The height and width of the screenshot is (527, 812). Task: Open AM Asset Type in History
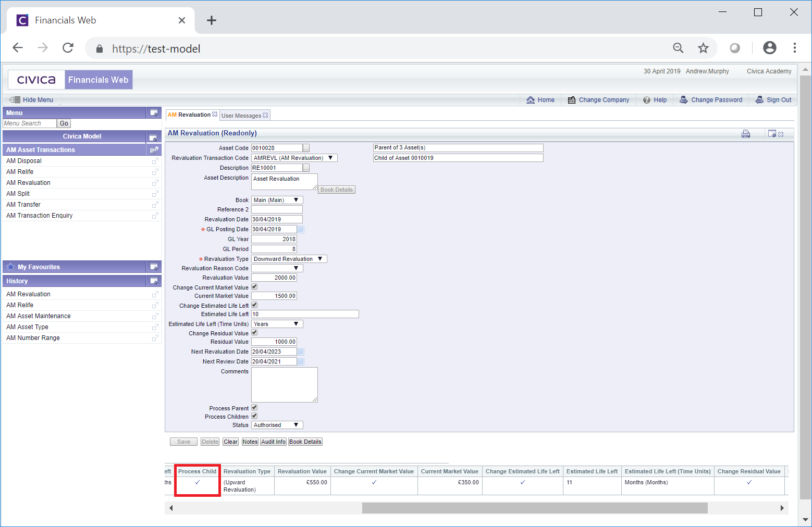pyautogui.click(x=27, y=327)
